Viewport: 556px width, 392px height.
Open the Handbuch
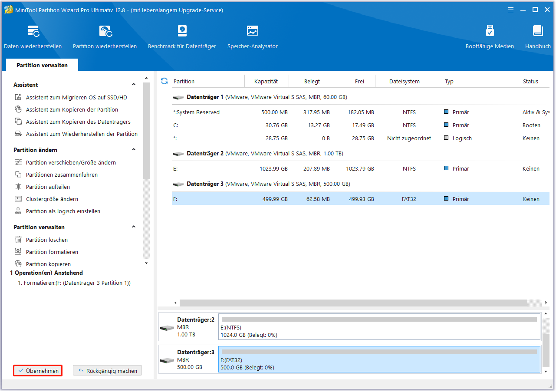[x=538, y=37]
